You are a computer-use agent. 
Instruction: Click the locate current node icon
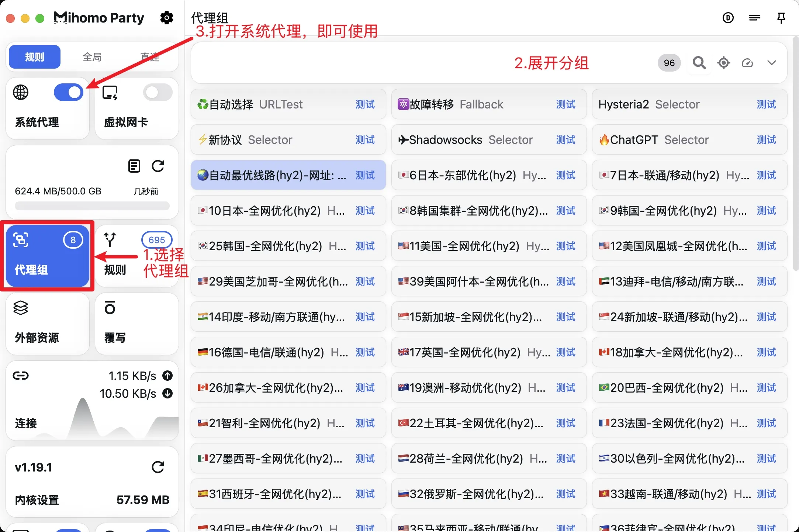(x=723, y=63)
